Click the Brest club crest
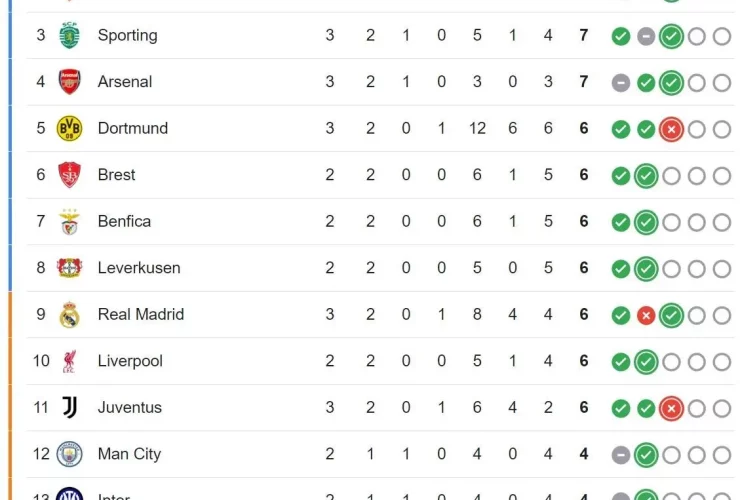The width and height of the screenshot is (740, 500). [x=69, y=175]
